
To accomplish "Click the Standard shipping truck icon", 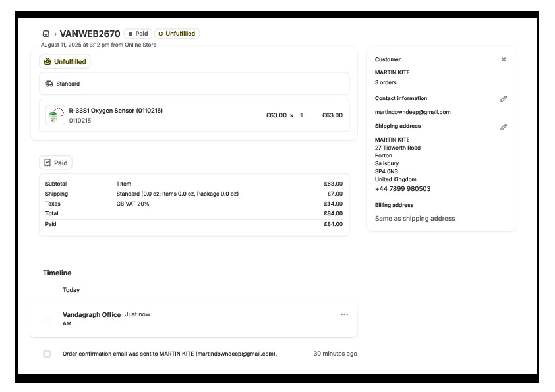I will (49, 84).
